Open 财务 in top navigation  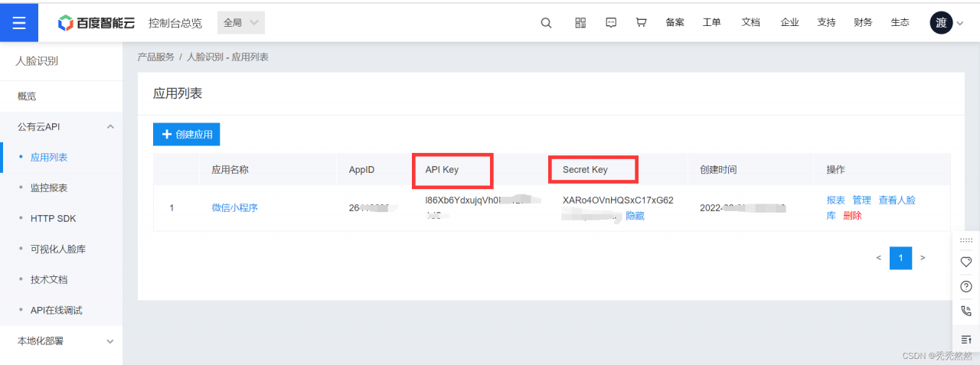point(863,23)
